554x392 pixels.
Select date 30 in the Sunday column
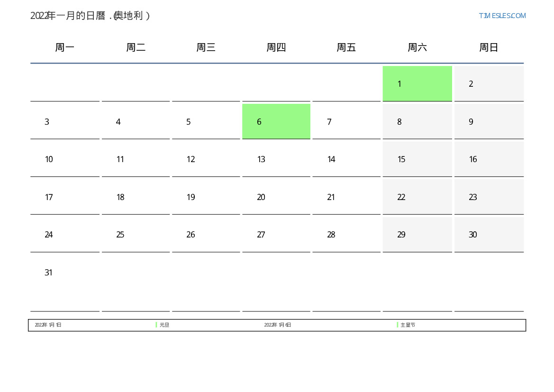point(473,235)
